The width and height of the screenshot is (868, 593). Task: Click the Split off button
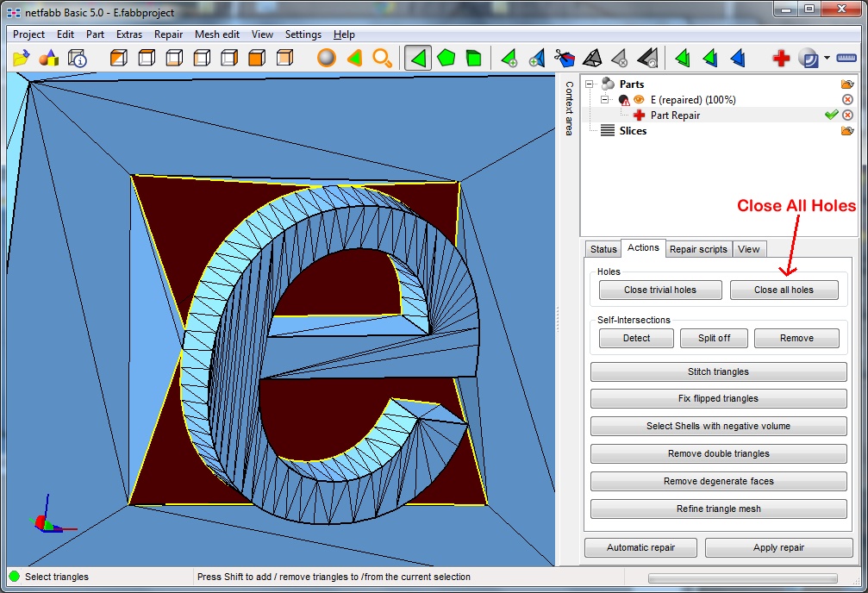pyautogui.click(x=714, y=338)
